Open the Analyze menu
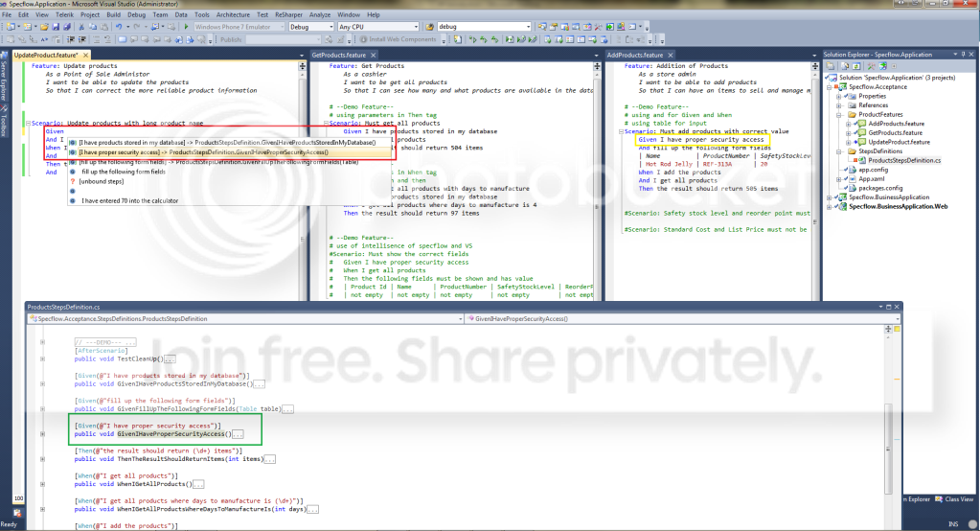This screenshot has width=980, height=531. pos(319,14)
